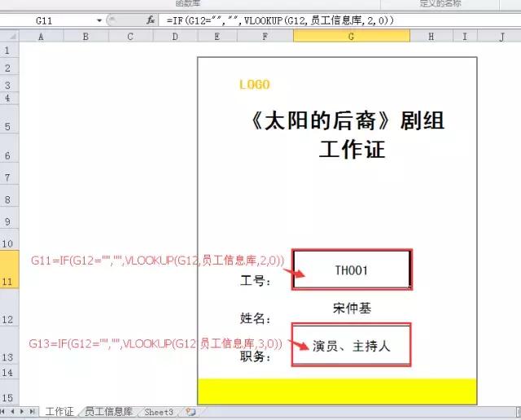Viewport: 521px width, 420px height.
Task: Select column J header
Action: [499, 36]
